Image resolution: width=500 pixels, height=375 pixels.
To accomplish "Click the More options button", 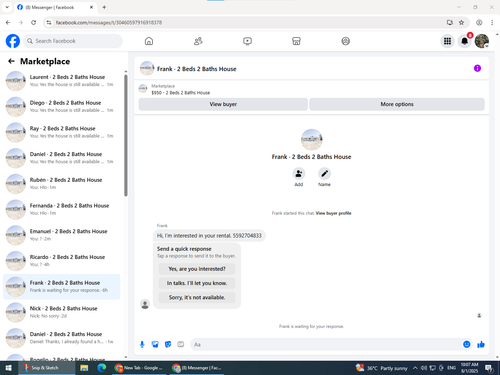I will 397,104.
